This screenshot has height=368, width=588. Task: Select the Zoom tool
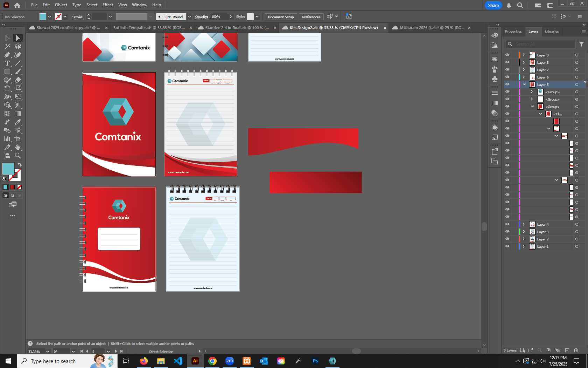click(18, 156)
